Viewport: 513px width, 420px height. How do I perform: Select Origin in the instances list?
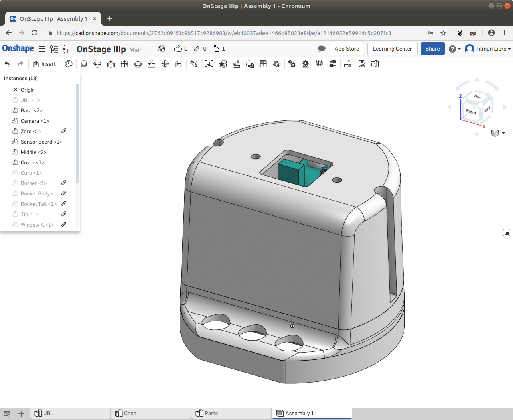point(28,90)
